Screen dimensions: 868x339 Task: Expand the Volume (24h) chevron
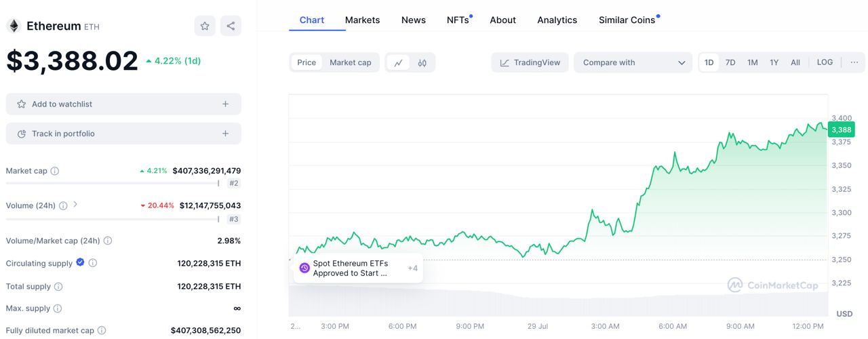click(75, 204)
